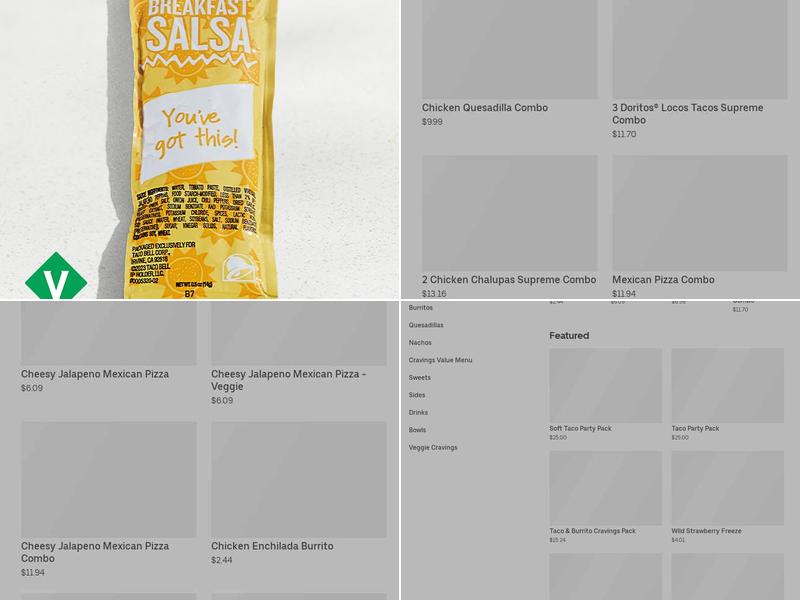800x600 pixels.
Task: Select 2 Chicken Chalupas Supreme Combo image
Action: coord(510,213)
